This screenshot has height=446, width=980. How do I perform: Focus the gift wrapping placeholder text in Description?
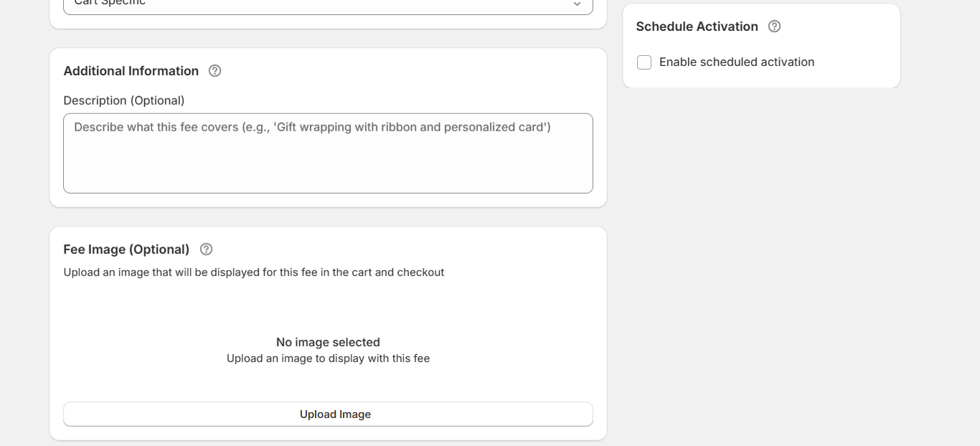pos(312,128)
